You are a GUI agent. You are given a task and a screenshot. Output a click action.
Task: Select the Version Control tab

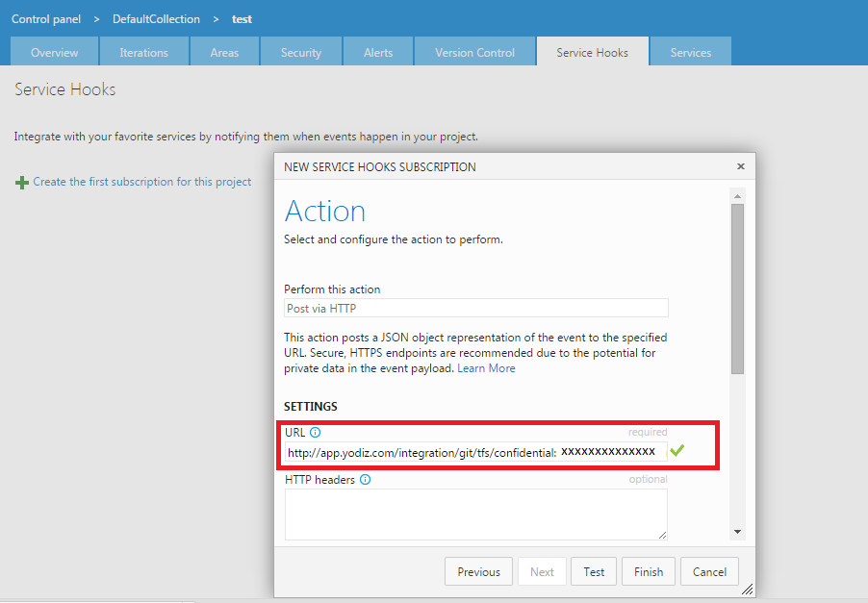point(474,53)
